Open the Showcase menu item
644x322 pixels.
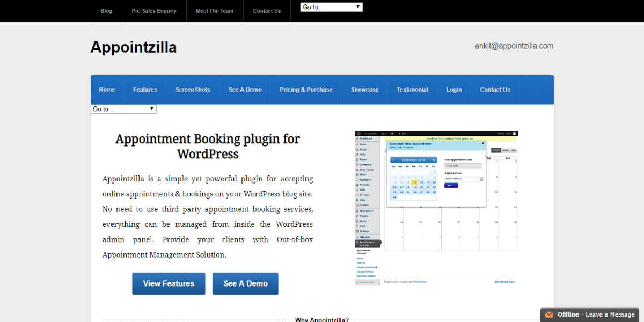pos(365,90)
